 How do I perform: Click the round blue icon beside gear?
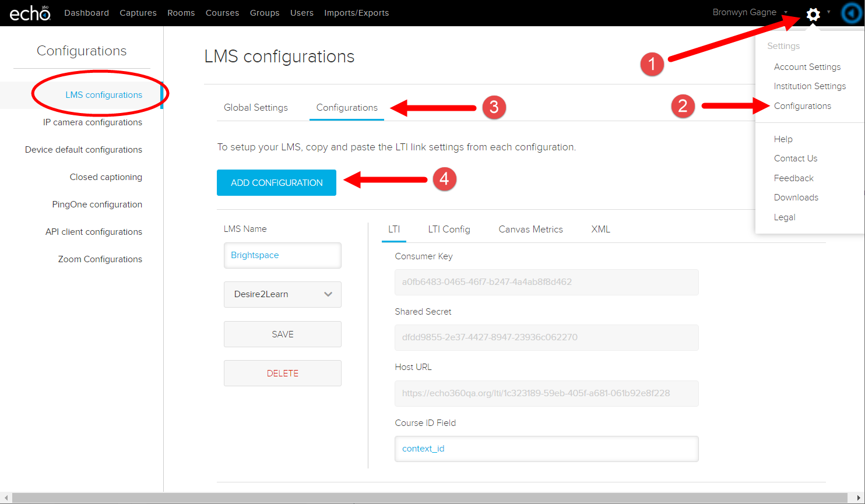[852, 14]
